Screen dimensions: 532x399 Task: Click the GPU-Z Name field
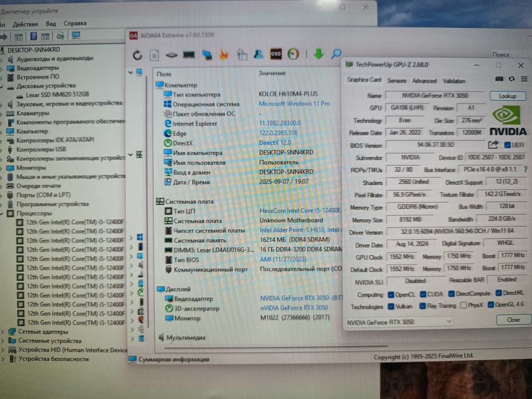coord(434,96)
